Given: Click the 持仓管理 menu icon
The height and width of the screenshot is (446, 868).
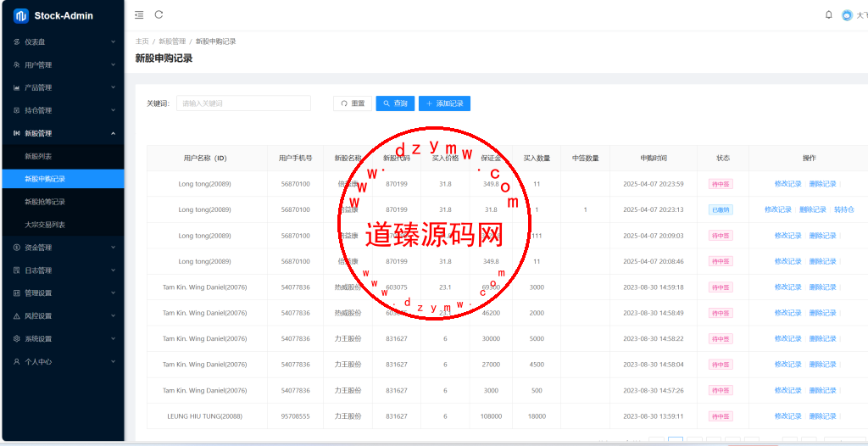Looking at the screenshot, I should (x=17, y=110).
